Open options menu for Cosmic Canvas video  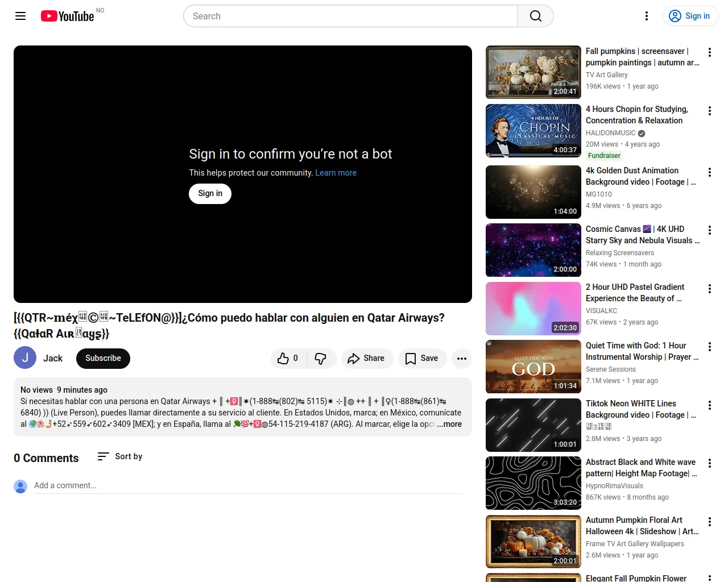tap(709, 230)
